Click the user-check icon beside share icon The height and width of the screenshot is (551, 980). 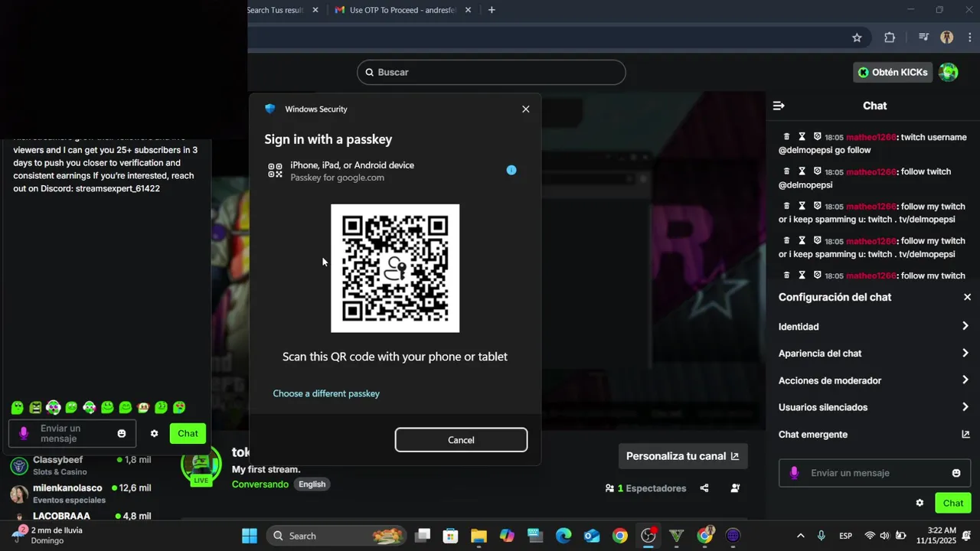735,488
